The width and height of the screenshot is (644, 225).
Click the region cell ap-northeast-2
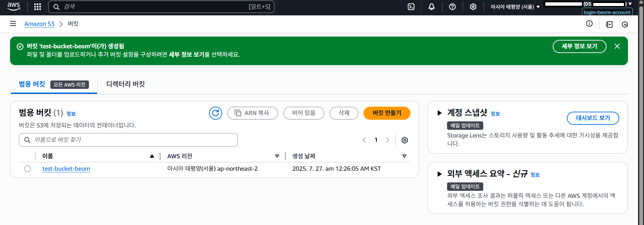tap(212, 169)
